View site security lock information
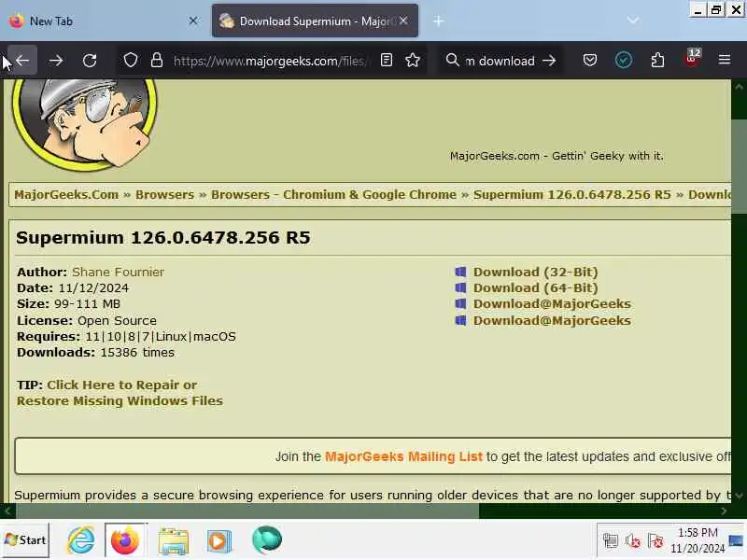 tap(157, 61)
